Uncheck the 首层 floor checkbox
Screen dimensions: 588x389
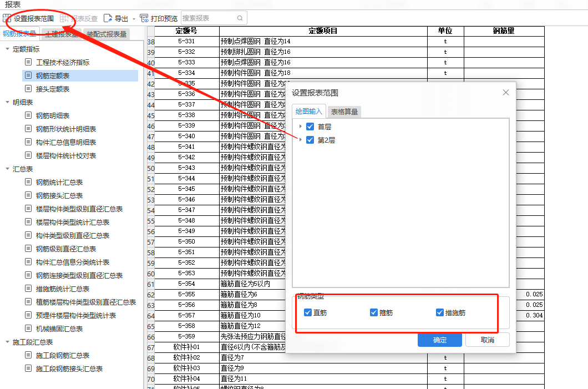(x=310, y=127)
